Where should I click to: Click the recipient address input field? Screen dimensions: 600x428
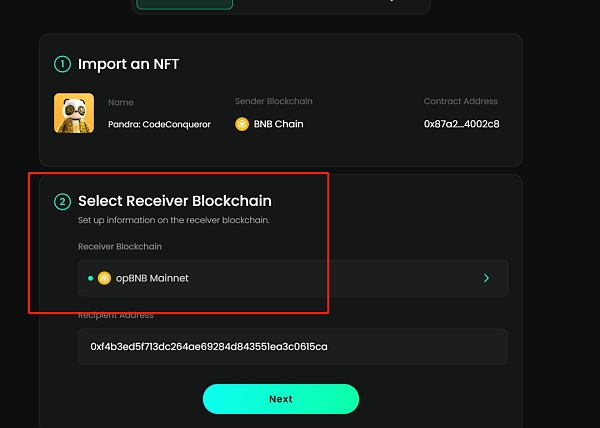tap(292, 347)
